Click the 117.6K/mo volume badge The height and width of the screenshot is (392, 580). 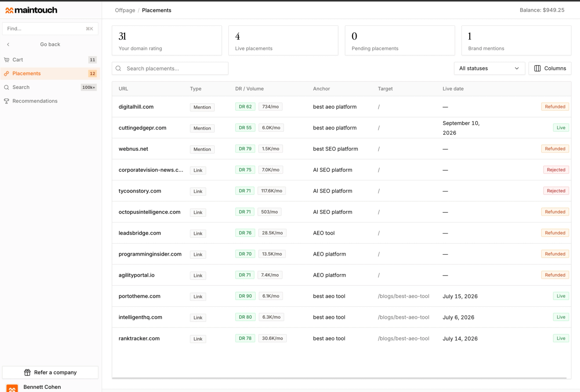pyautogui.click(x=272, y=191)
